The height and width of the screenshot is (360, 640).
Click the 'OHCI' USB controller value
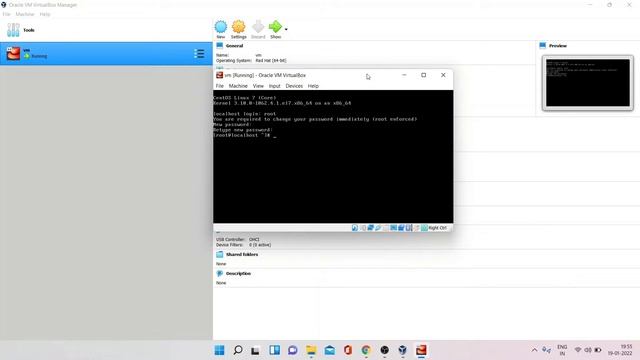pyautogui.click(x=254, y=240)
